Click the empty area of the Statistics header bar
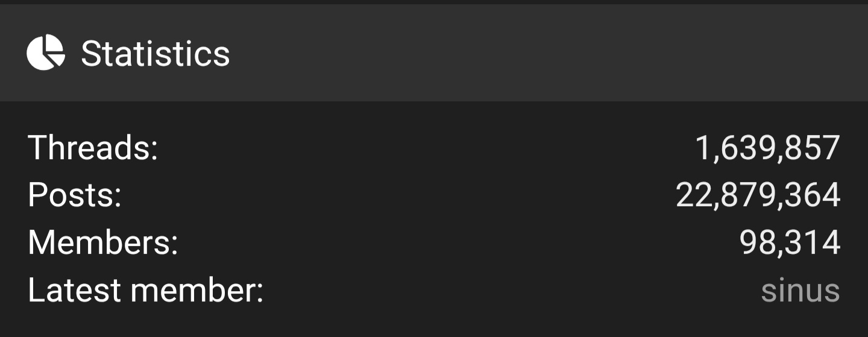Viewport: 868px width, 337px height. (542, 53)
